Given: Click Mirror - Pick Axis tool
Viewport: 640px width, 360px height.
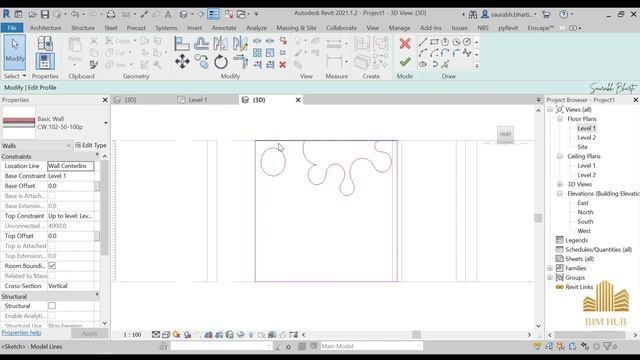Looking at the screenshot, I should tap(220, 43).
